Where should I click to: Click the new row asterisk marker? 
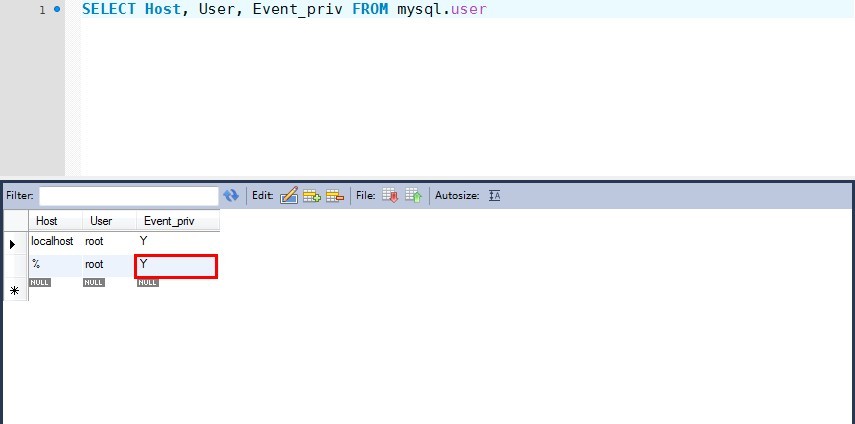pos(15,292)
